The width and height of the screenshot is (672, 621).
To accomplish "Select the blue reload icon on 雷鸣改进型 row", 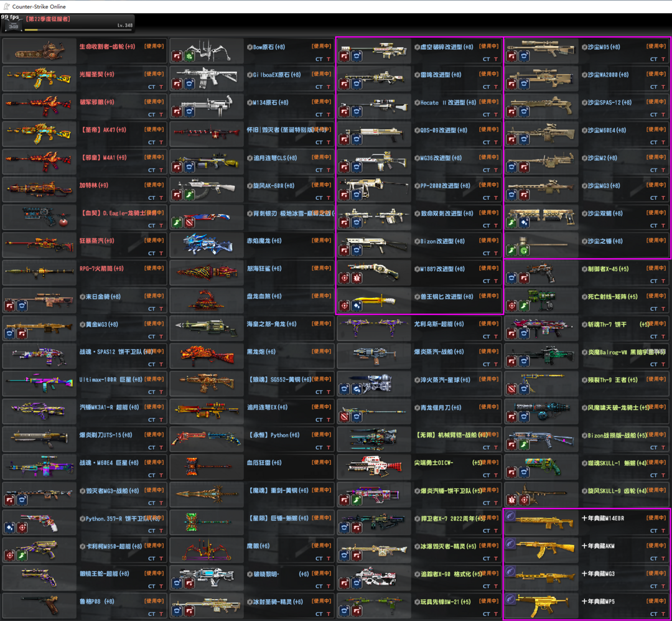I will pyautogui.click(x=357, y=84).
